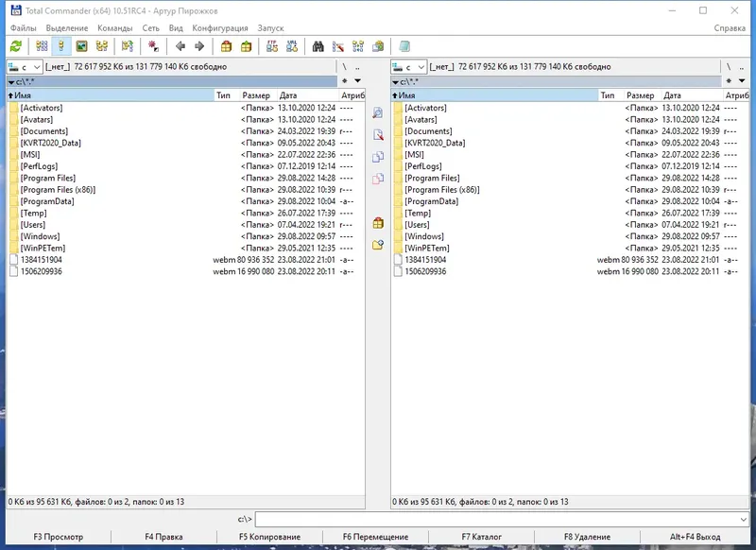Click the copy names to clipboard toolbar icon
The width and height of the screenshot is (756, 550).
point(378,46)
